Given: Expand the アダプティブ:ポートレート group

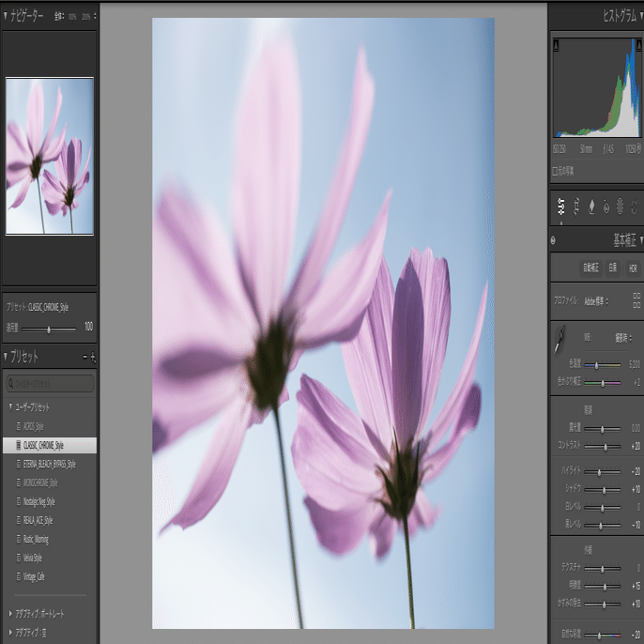Looking at the screenshot, I should pyautogui.click(x=10, y=614).
